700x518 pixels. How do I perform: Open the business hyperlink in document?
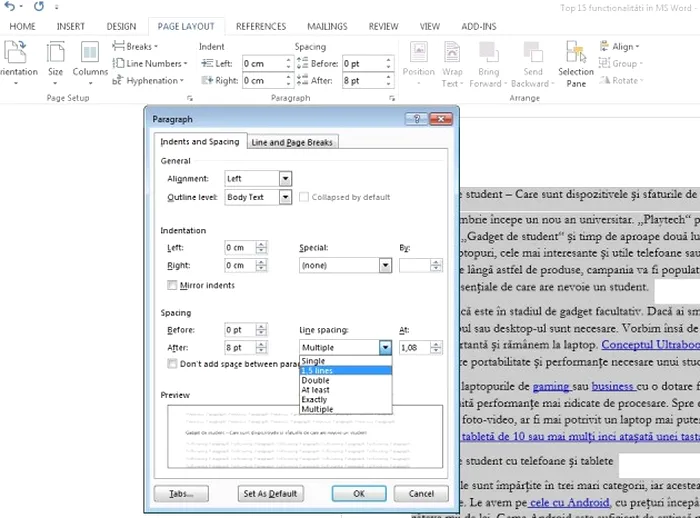pyautogui.click(x=612, y=386)
